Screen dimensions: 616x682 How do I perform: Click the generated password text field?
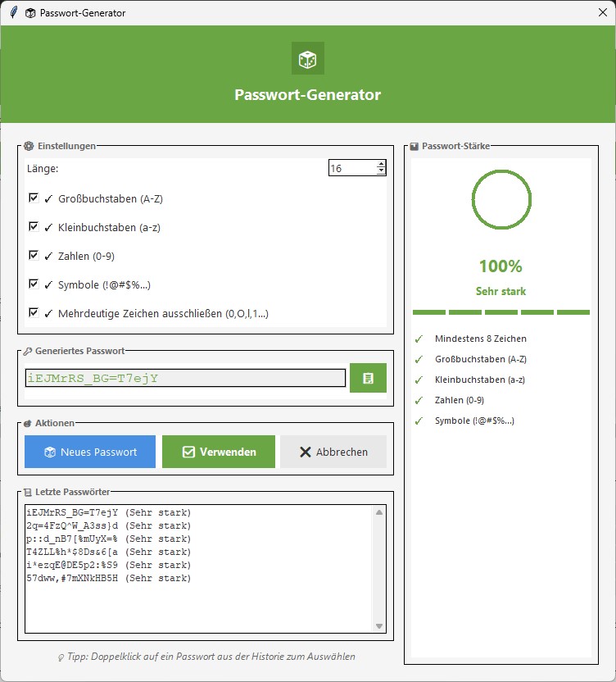(186, 378)
